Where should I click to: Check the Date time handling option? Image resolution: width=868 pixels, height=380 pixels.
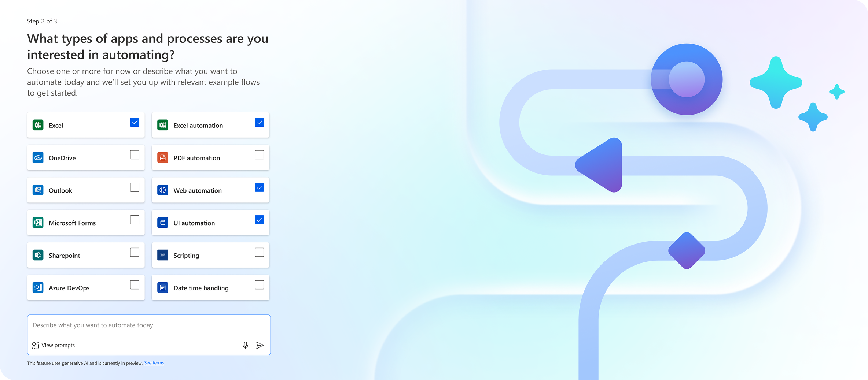tap(260, 285)
